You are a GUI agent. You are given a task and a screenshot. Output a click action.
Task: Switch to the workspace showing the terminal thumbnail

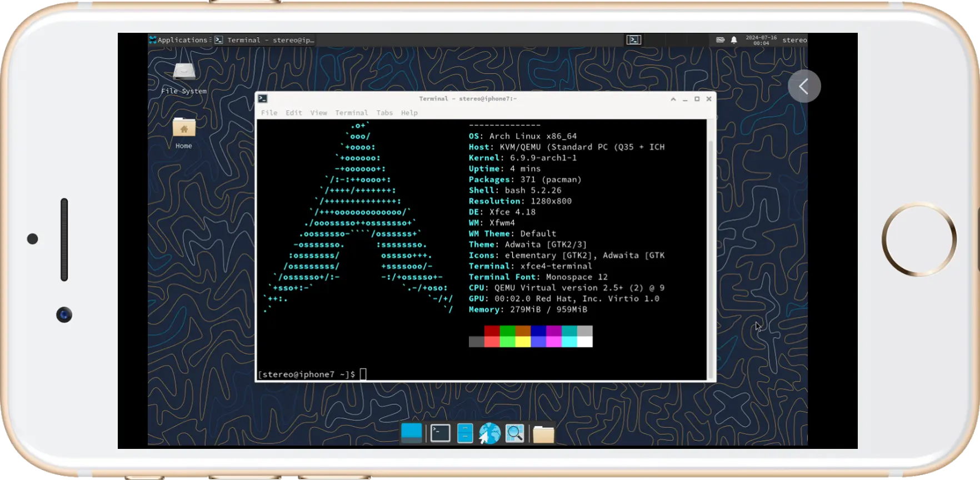pyautogui.click(x=634, y=40)
